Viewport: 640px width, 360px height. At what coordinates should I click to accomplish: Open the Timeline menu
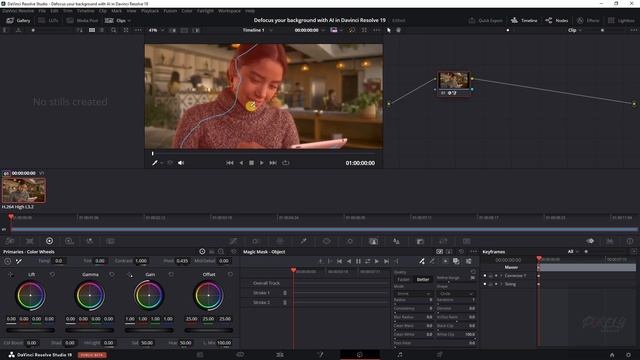click(x=86, y=11)
